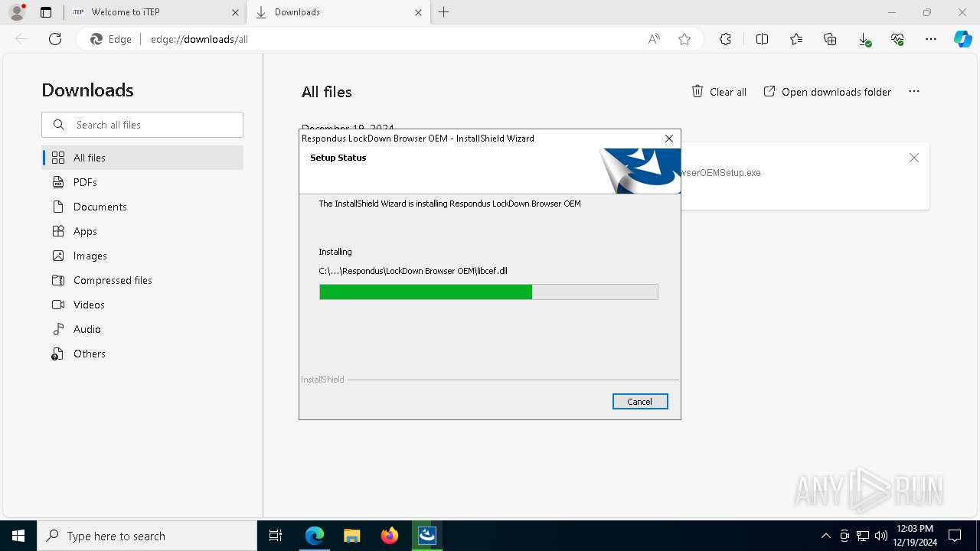The image size is (980, 551).
Task: Open the notification center icon
Action: [x=955, y=536]
